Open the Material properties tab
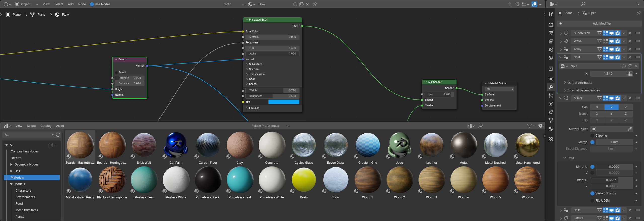Viewport: 644px width, 221px height. [551, 129]
